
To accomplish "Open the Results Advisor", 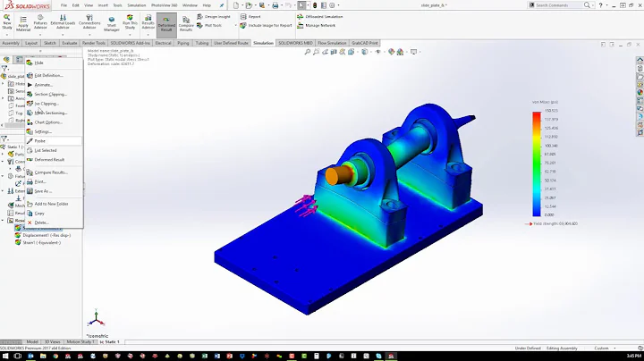I will (x=148, y=22).
